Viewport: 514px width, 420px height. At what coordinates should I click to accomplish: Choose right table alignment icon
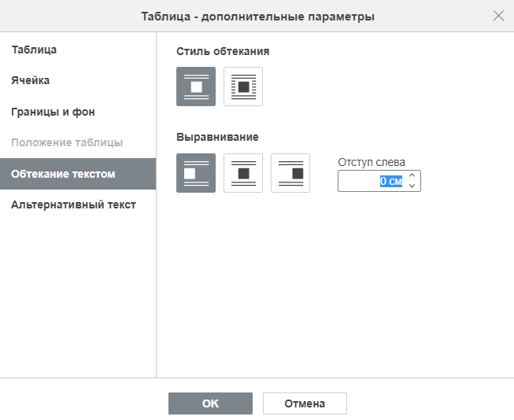(x=290, y=173)
